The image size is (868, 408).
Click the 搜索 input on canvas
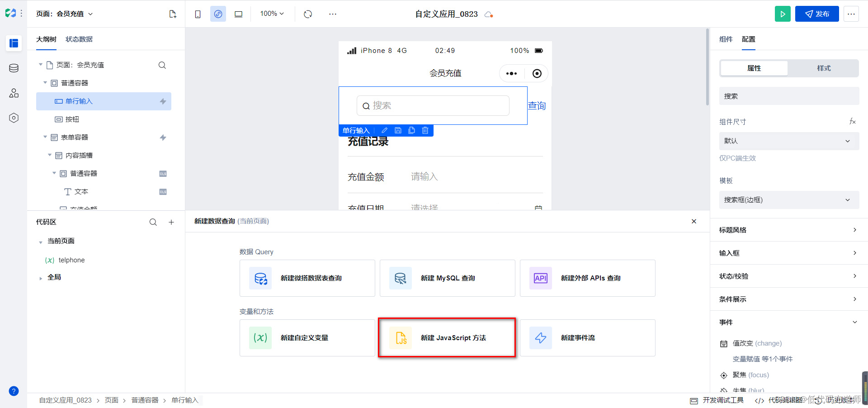click(433, 106)
